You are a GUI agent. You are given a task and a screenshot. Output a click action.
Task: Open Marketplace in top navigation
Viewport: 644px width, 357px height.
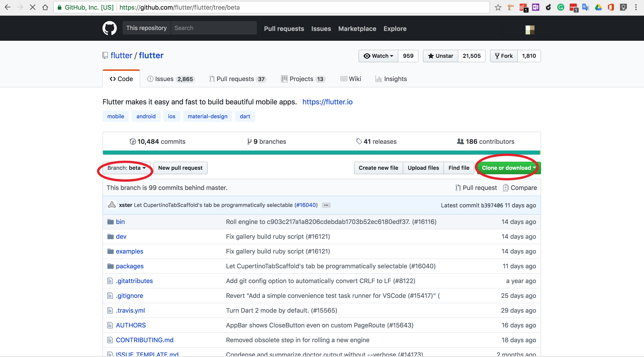coord(357,28)
